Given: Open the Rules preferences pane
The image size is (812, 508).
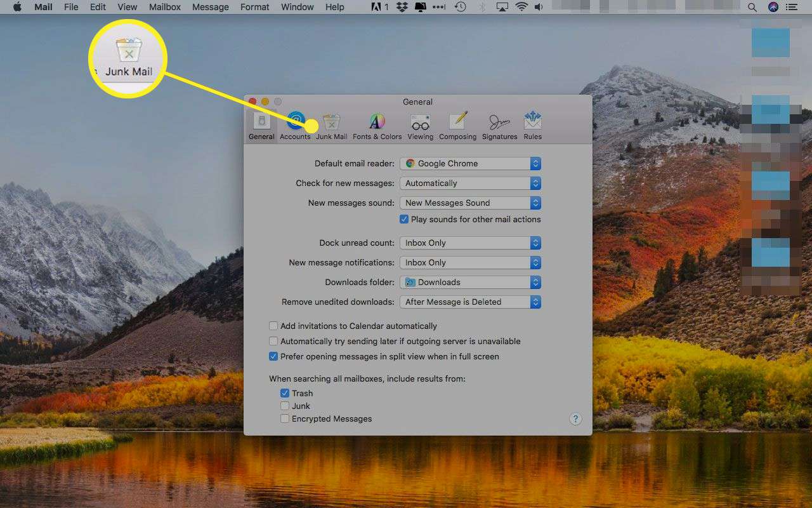Looking at the screenshot, I should (532, 125).
